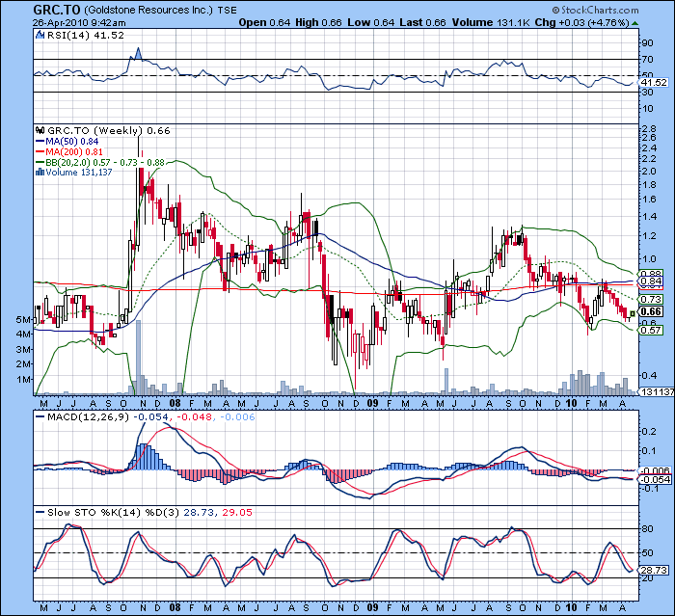Click the 2.8 price axis label

click(649, 128)
